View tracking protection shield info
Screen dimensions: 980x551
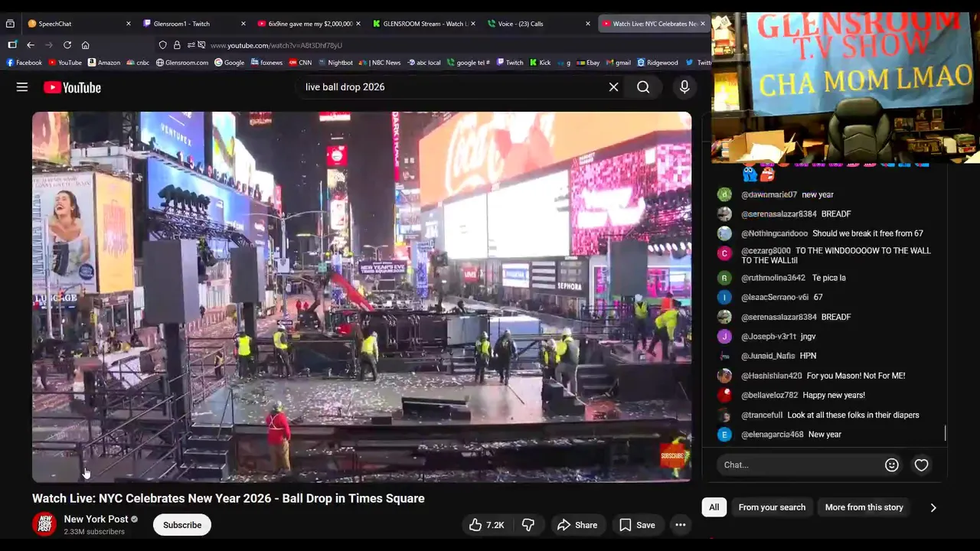click(x=163, y=45)
